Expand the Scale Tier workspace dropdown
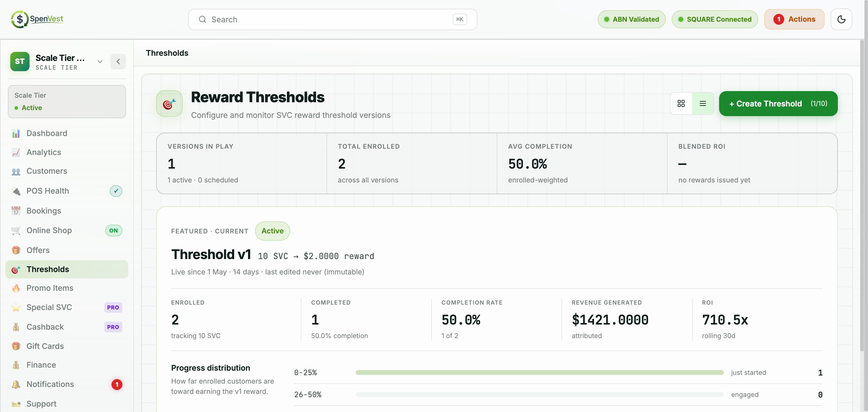 point(100,61)
